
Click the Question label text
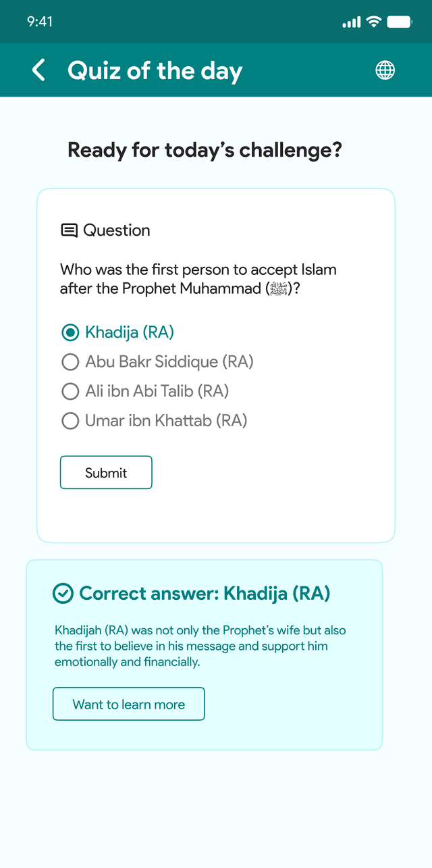tap(117, 230)
